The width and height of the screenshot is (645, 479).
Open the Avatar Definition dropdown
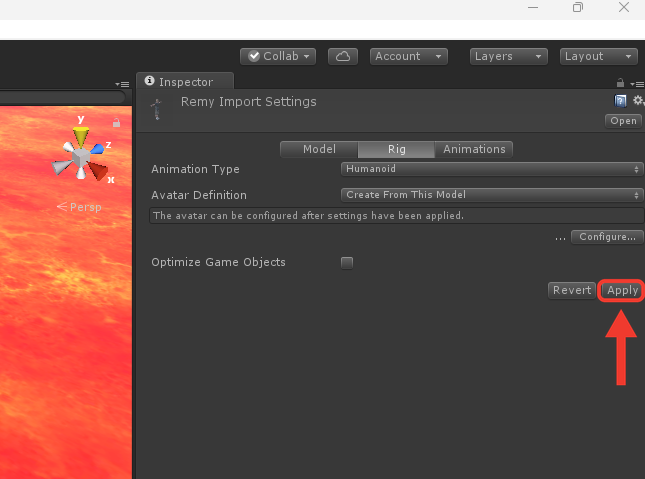[x=492, y=195]
